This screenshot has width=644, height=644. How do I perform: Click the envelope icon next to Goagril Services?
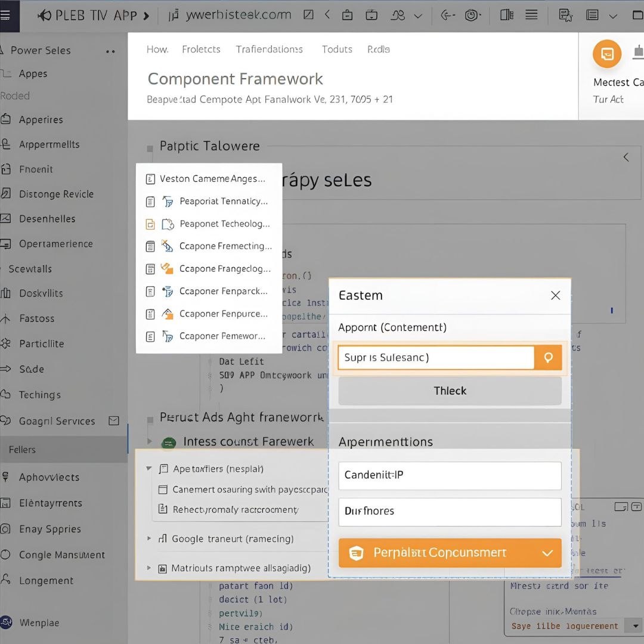(x=114, y=421)
